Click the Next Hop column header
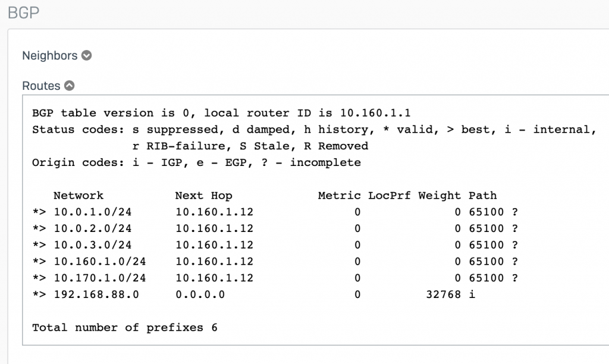The image size is (609, 364). tap(203, 196)
